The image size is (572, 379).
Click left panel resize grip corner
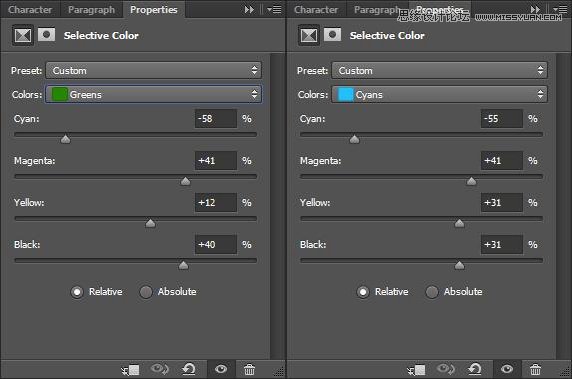pos(279,372)
